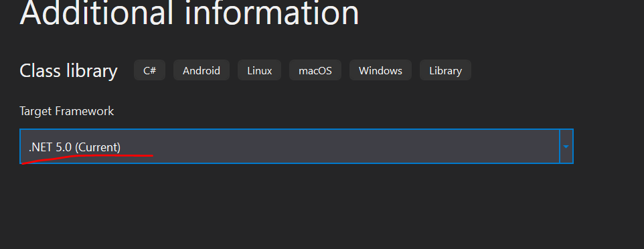
Task: Click the Class library title
Action: 68,71
